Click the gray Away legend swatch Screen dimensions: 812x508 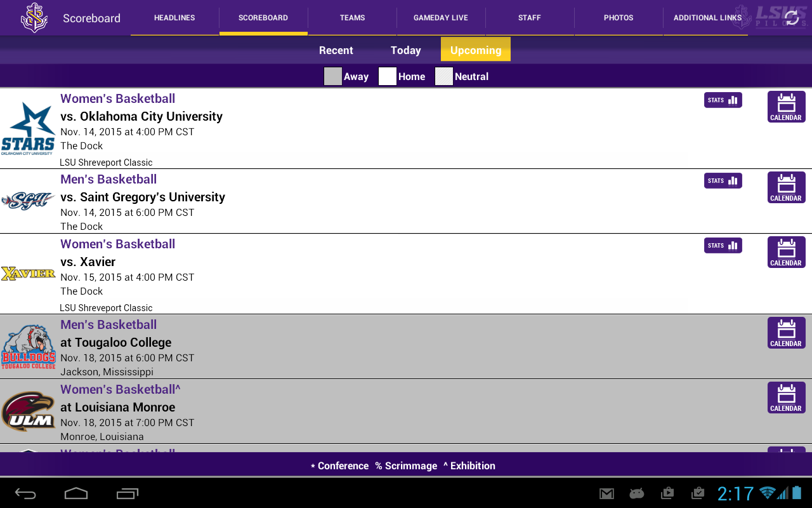333,76
